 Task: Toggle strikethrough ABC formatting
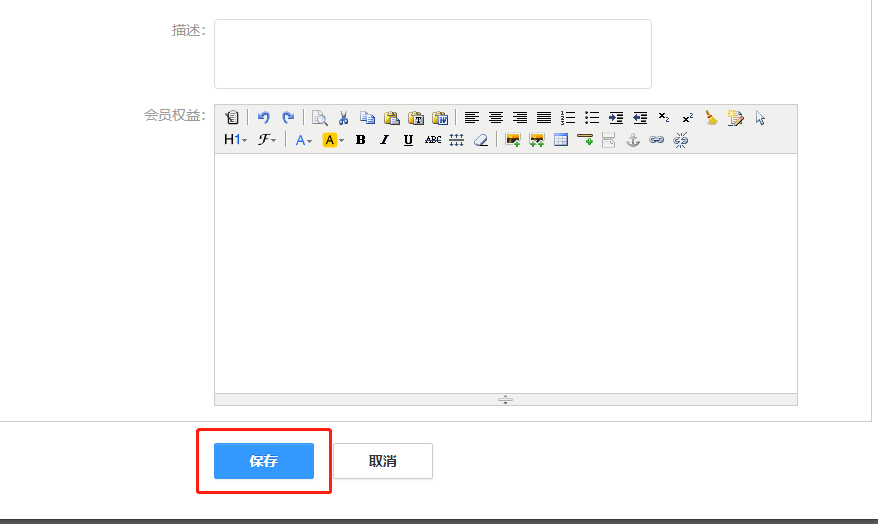click(x=432, y=140)
